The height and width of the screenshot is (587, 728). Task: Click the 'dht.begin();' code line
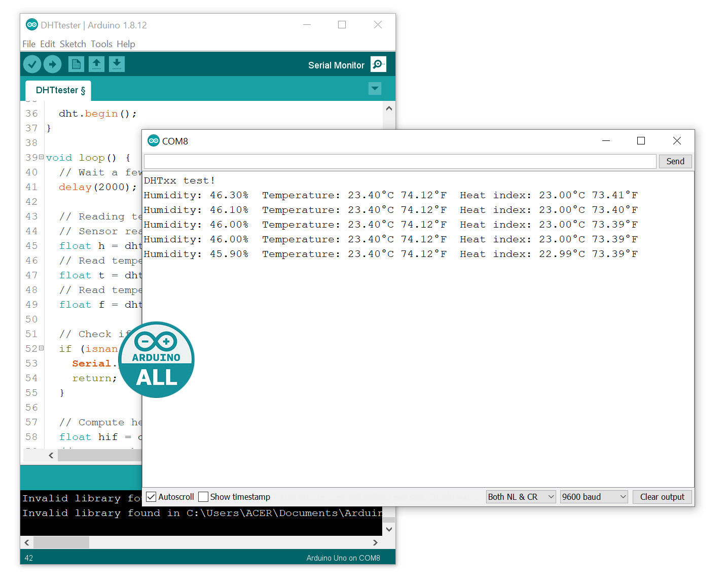[x=98, y=114]
